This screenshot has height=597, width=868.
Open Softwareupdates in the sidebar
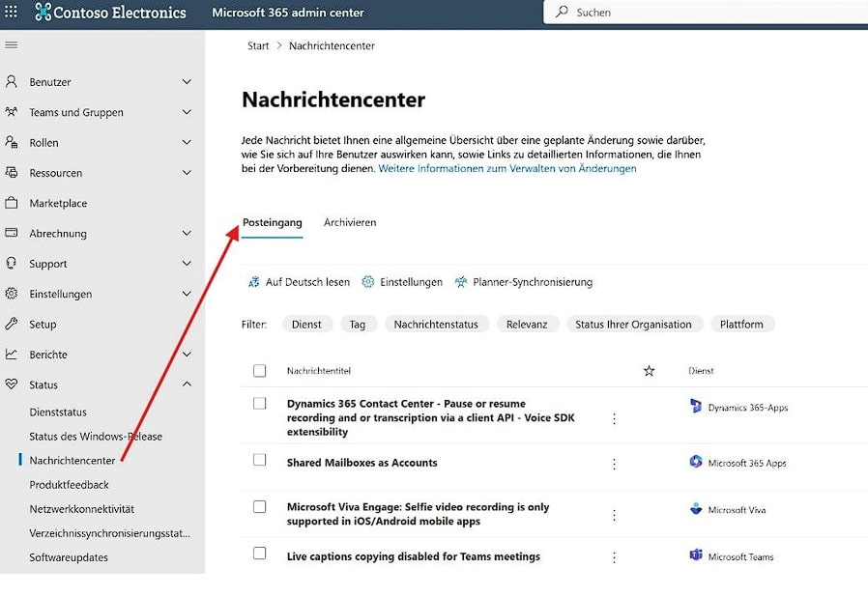pyautogui.click(x=69, y=557)
